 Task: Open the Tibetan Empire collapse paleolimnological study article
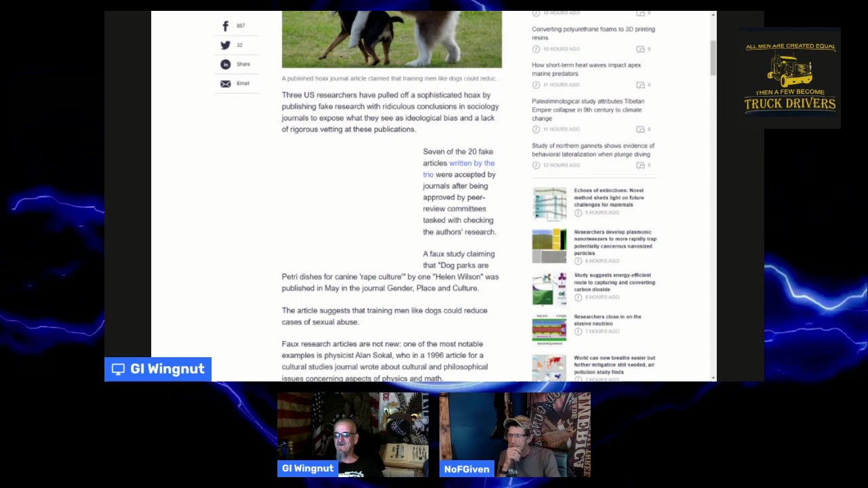[588, 109]
